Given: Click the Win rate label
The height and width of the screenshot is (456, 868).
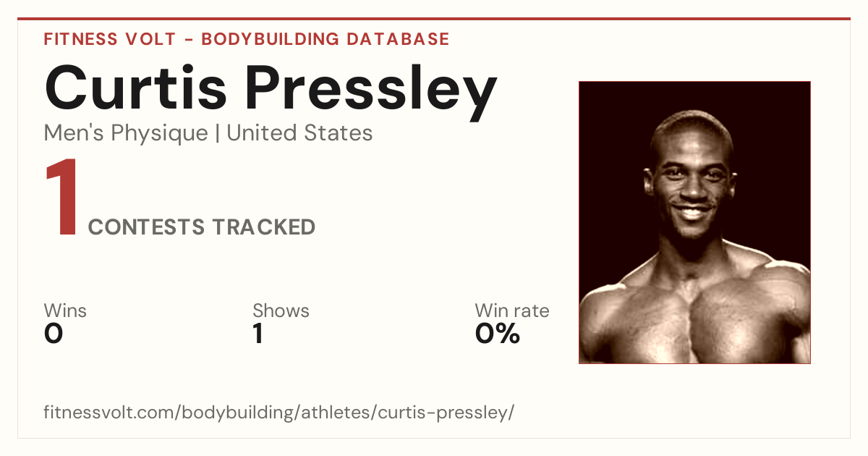Looking at the screenshot, I should click(512, 311).
